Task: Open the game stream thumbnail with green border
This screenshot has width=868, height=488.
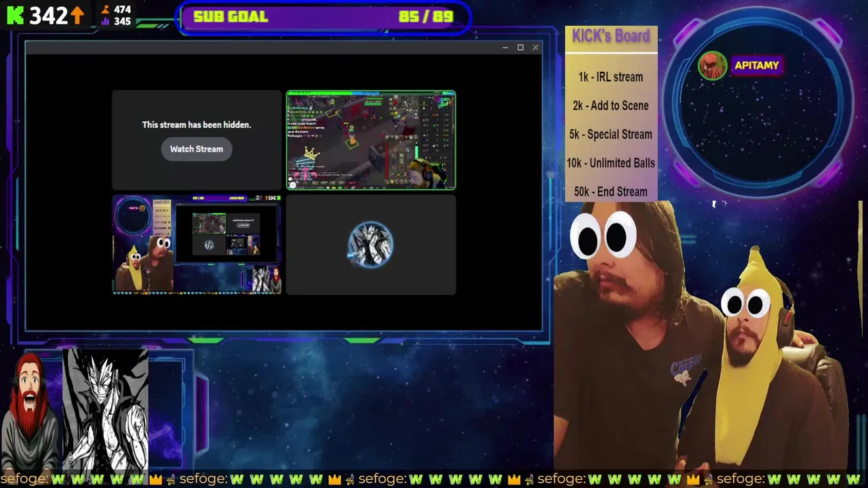Action: [371, 140]
